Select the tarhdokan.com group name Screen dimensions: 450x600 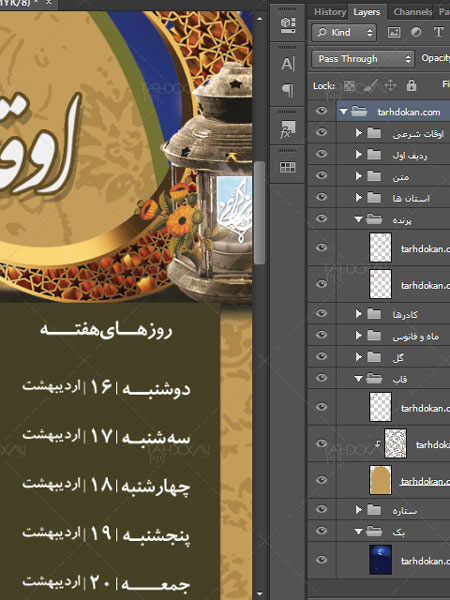(409, 112)
